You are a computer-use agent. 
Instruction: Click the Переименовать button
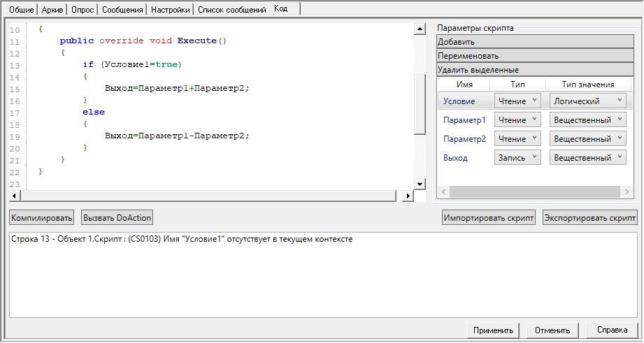coord(535,56)
